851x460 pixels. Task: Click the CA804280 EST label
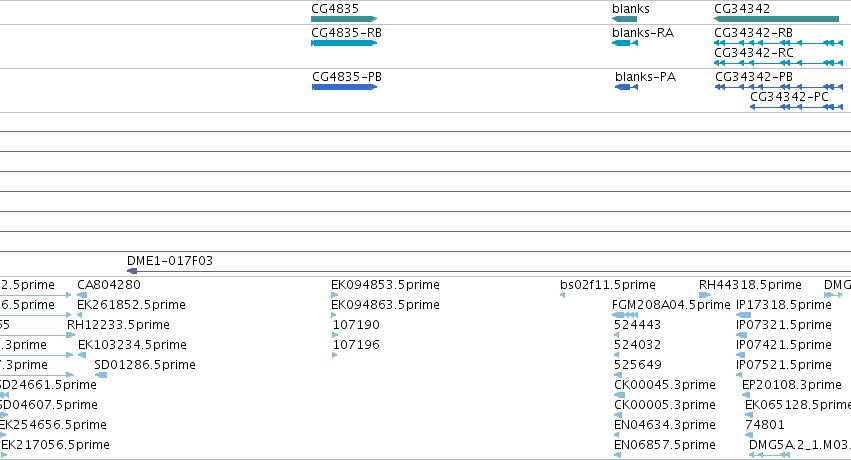109,285
